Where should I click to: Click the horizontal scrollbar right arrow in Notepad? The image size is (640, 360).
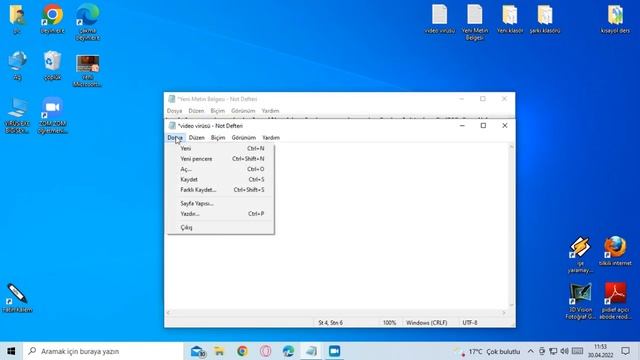504,313
